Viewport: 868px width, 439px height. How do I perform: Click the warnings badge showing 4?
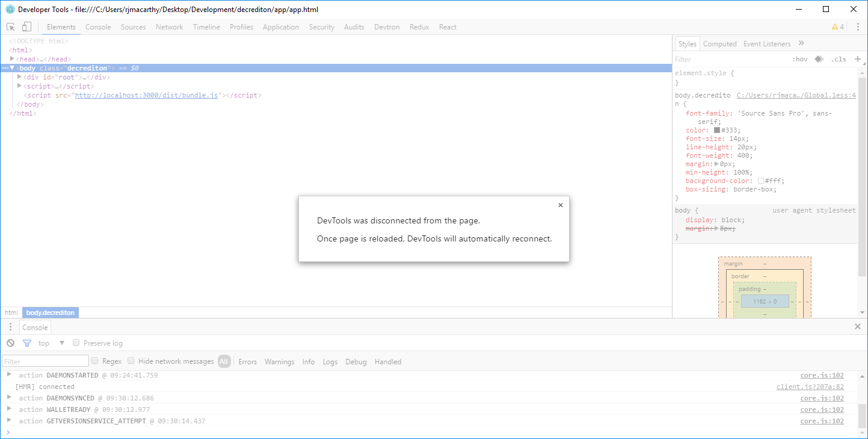pos(839,26)
